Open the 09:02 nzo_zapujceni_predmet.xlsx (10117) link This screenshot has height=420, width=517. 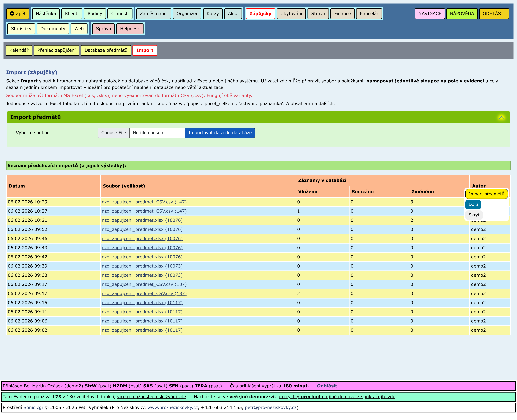coord(142,330)
